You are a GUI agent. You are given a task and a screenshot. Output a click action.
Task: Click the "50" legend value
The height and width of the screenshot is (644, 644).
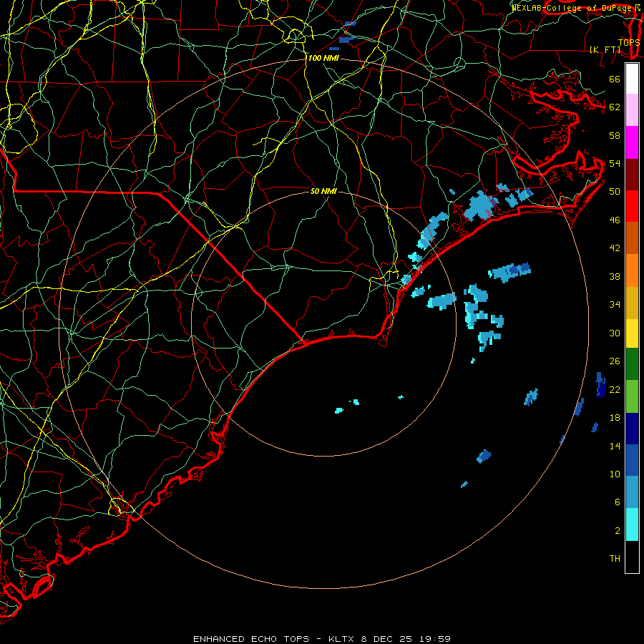(x=615, y=191)
